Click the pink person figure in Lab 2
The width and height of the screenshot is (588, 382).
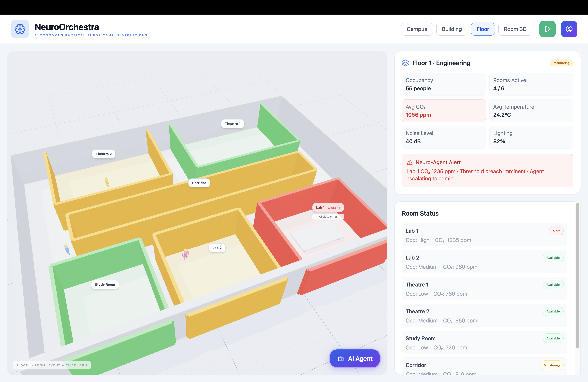coord(185,254)
